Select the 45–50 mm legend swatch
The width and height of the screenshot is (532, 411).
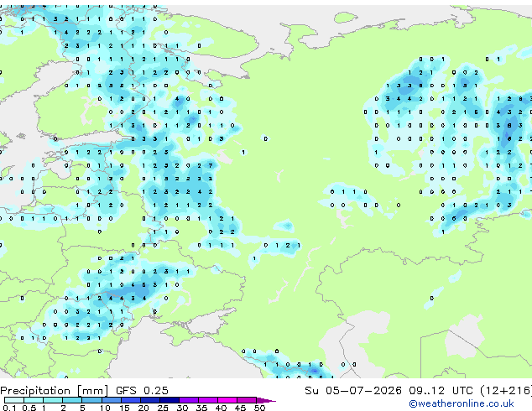click(247, 400)
